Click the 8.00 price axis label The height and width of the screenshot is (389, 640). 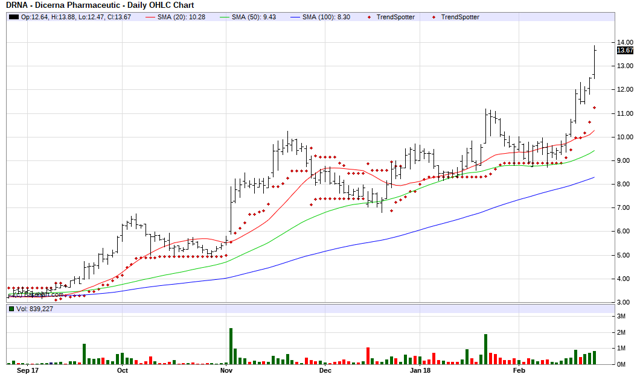(x=625, y=184)
